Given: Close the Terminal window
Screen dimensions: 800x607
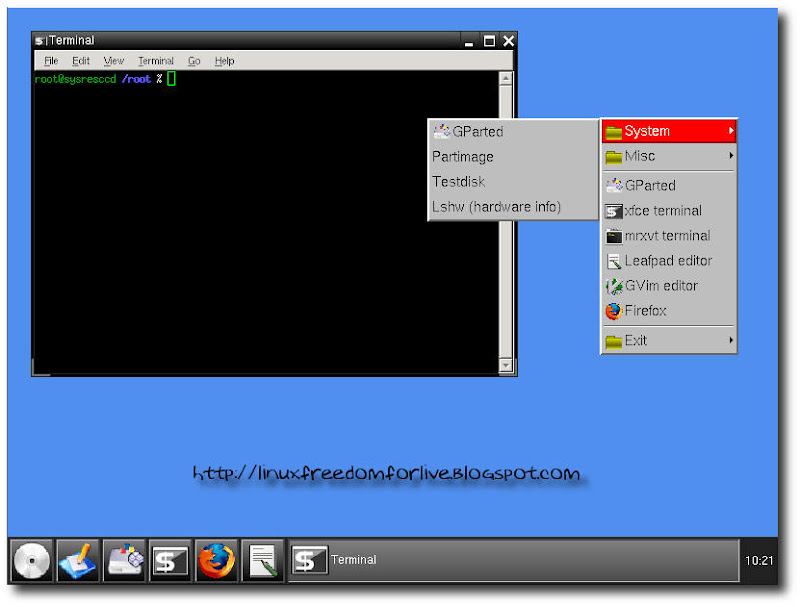Looking at the screenshot, I should click(508, 41).
